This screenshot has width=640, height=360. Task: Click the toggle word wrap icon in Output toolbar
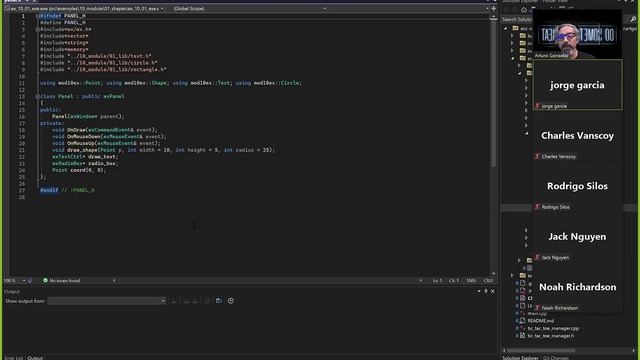pos(218,301)
